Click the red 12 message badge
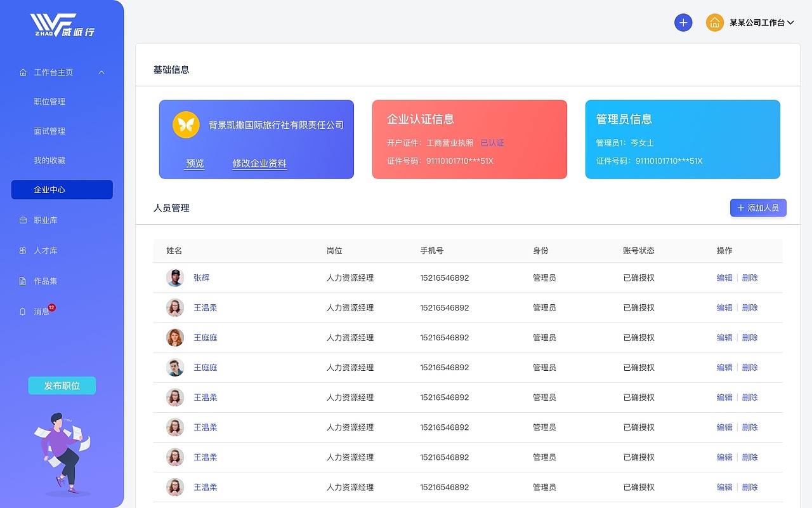Screen dimensions: 812x508 tap(52, 307)
